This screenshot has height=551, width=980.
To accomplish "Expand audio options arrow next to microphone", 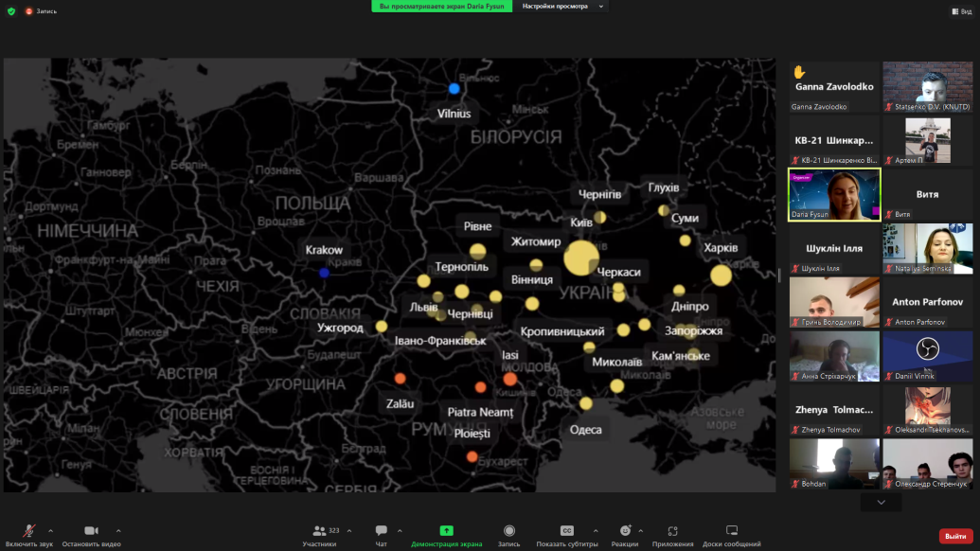I will (50, 531).
